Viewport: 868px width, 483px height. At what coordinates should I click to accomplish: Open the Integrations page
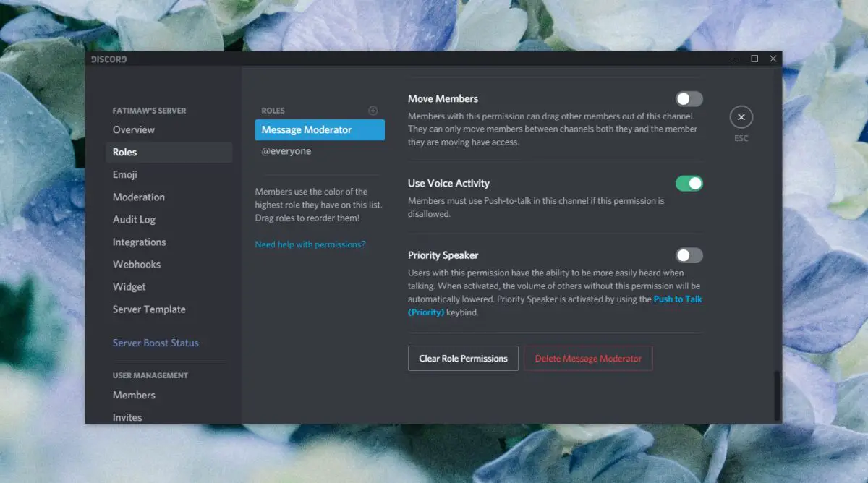pos(140,242)
